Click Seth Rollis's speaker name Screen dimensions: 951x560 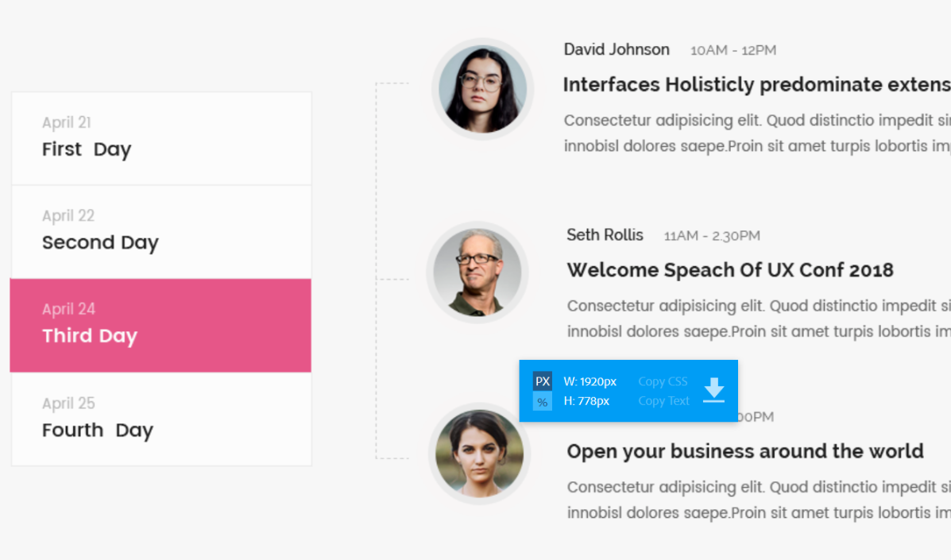click(x=604, y=235)
